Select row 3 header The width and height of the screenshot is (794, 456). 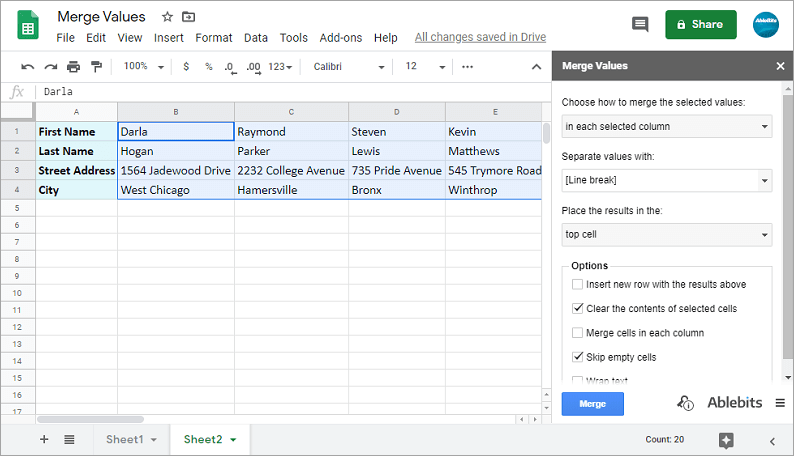point(17,171)
